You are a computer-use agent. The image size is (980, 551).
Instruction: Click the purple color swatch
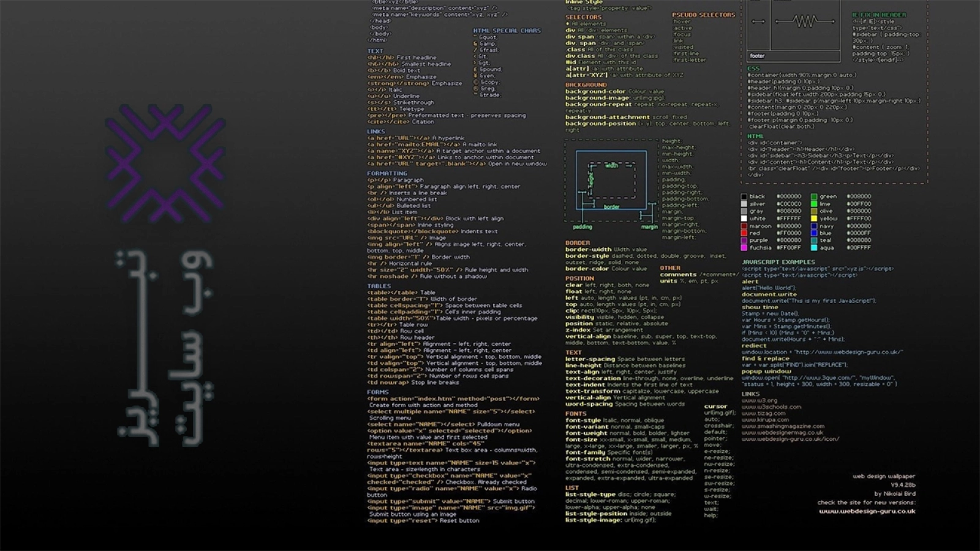pyautogui.click(x=744, y=241)
